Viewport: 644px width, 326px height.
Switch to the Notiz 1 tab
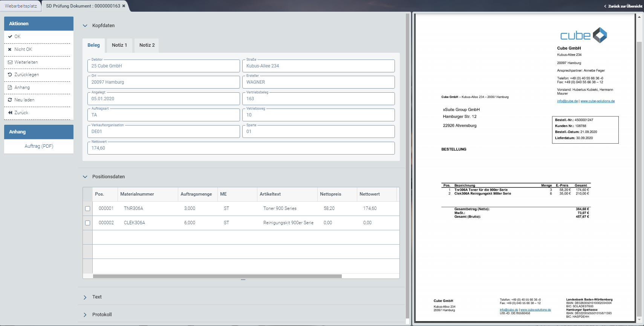119,45
